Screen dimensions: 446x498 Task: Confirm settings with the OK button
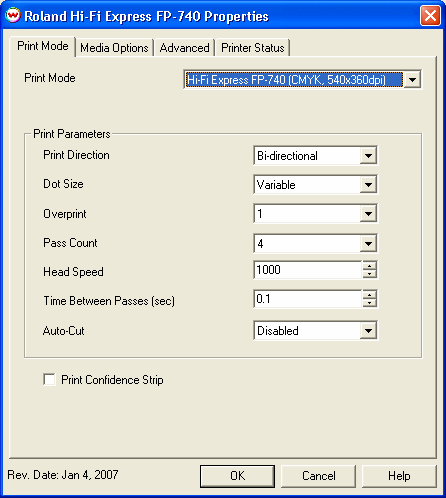[237, 476]
